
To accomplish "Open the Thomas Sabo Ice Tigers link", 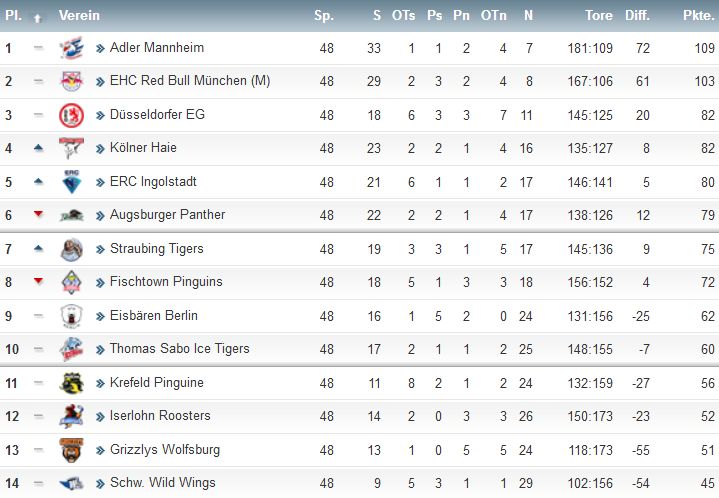I will (x=180, y=349).
